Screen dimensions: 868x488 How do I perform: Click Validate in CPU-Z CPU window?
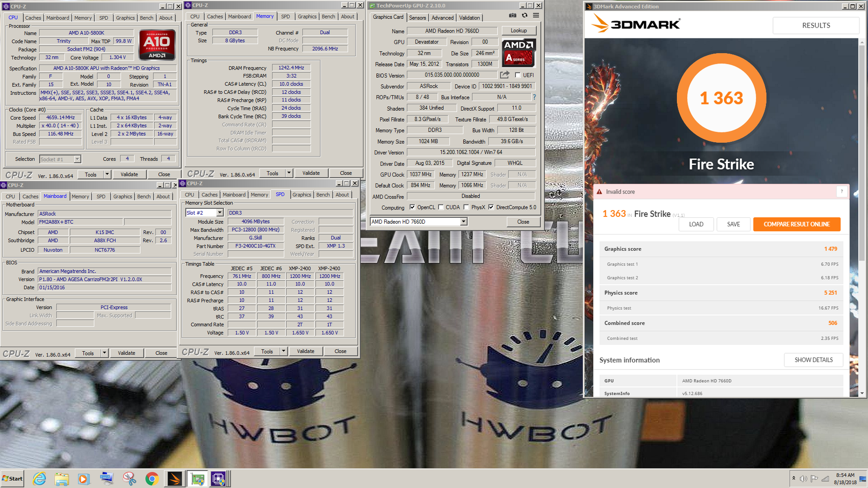(129, 174)
